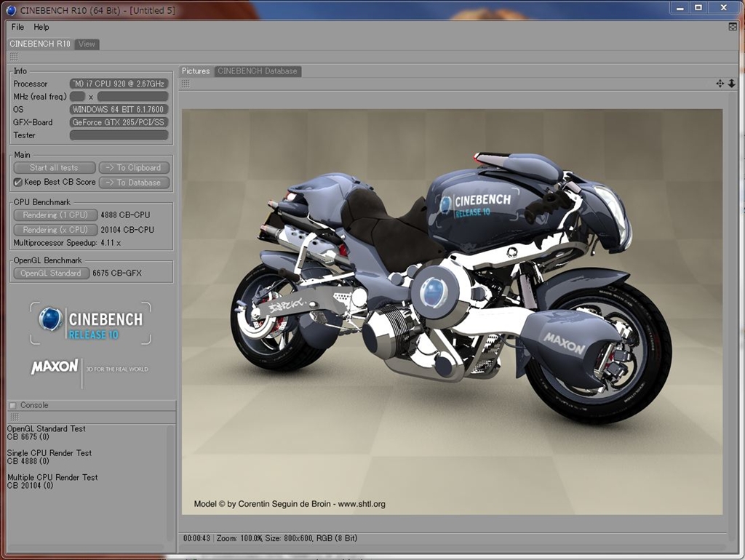Close the CINEBENCH window
Image resolution: width=745 pixels, height=560 pixels.
[x=724, y=8]
